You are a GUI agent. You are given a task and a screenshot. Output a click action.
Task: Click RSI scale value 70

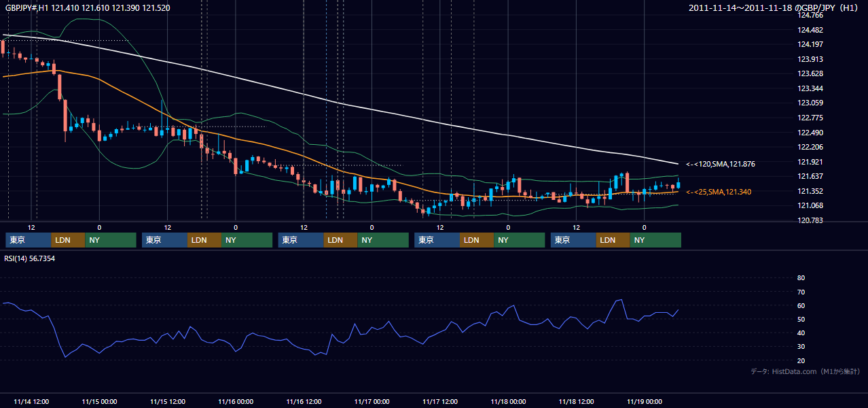click(801, 292)
